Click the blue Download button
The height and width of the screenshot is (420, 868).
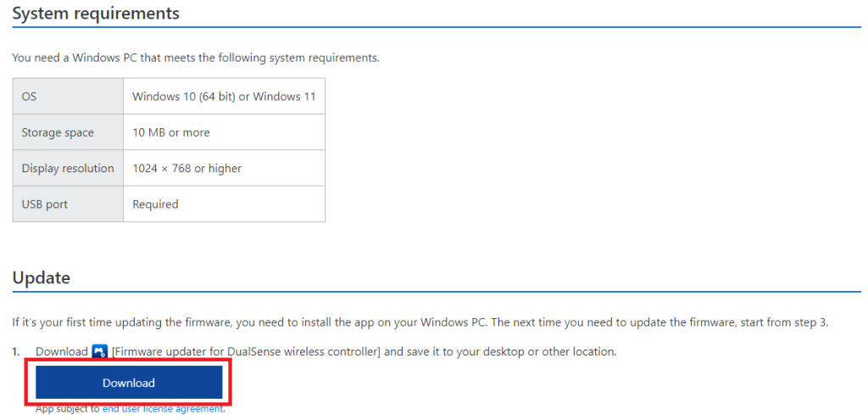coord(129,383)
